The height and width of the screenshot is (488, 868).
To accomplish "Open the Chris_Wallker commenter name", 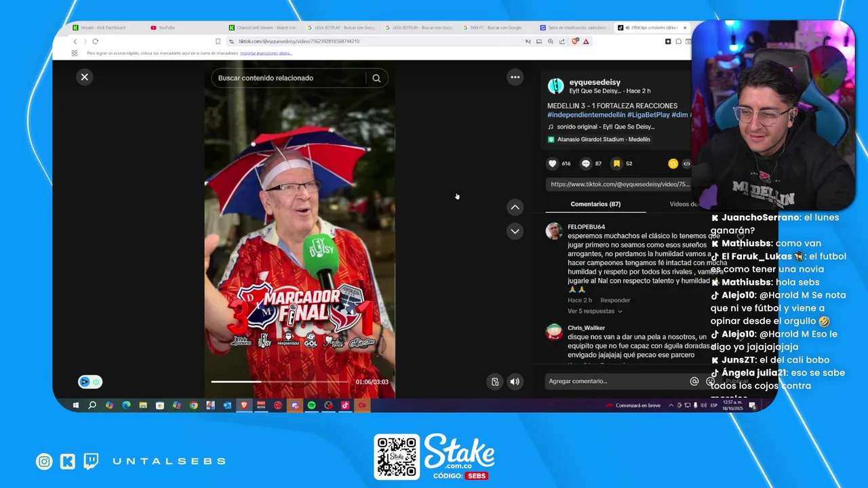I will [x=586, y=328].
